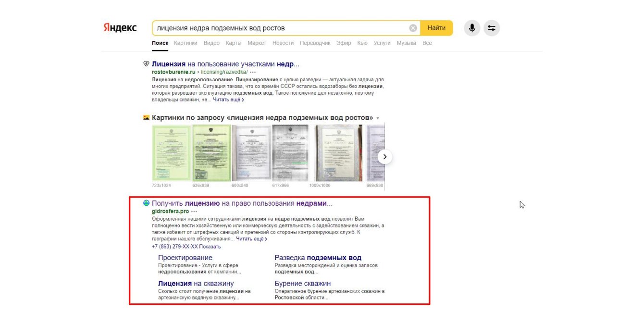The image size is (644, 324).
Task: Clear the search query with X icon
Action: point(413,28)
